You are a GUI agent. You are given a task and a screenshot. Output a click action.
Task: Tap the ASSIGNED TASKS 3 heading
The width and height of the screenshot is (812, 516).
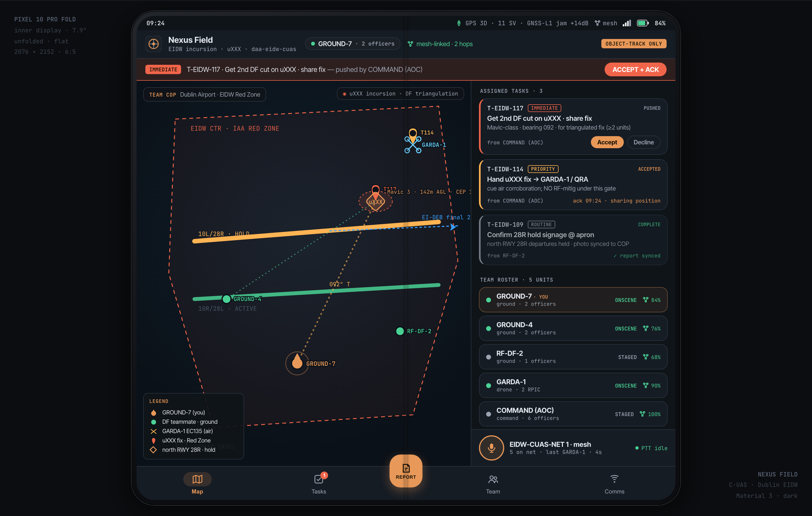click(511, 91)
